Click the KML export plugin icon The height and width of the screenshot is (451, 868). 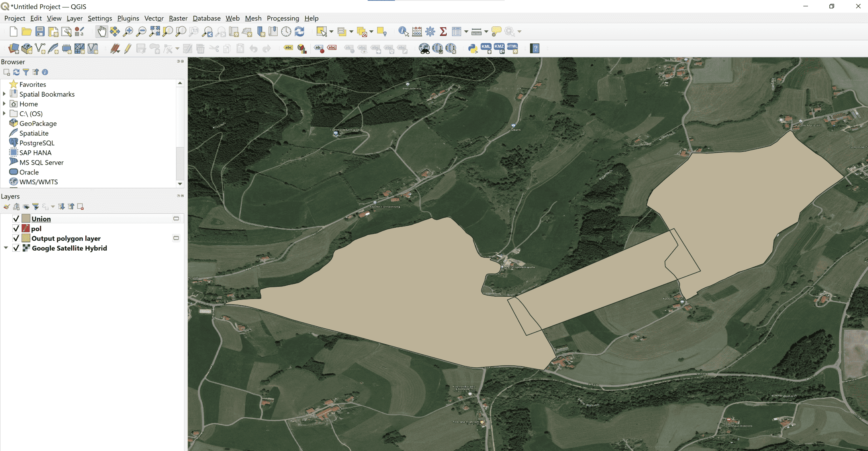point(486,49)
